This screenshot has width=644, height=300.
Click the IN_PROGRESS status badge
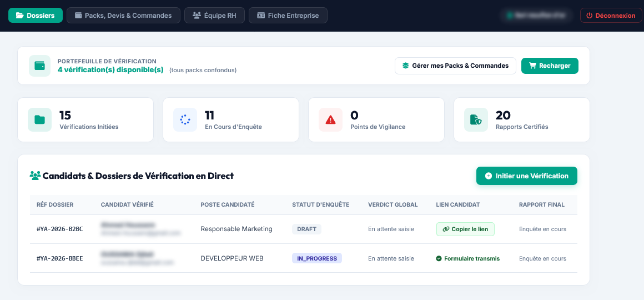tap(316, 258)
